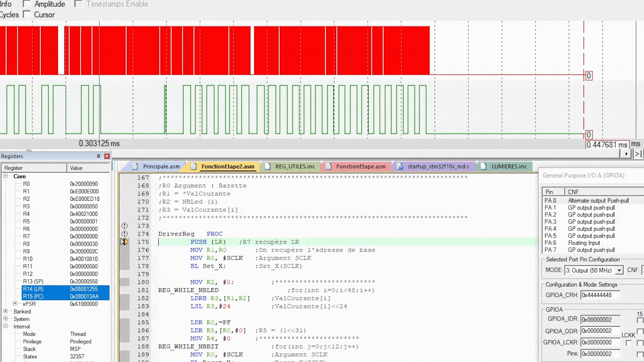Select the R0 register row

coord(65,184)
